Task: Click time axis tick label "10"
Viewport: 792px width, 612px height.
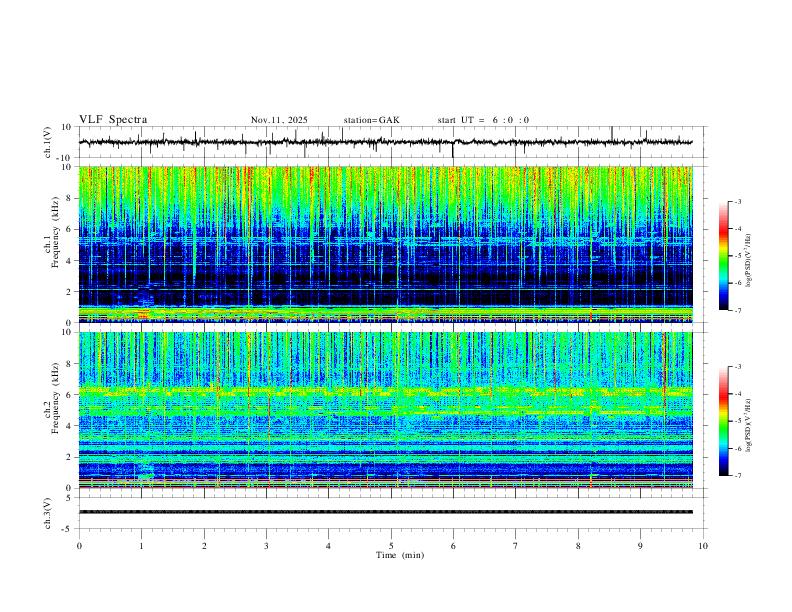Action: tap(703, 546)
